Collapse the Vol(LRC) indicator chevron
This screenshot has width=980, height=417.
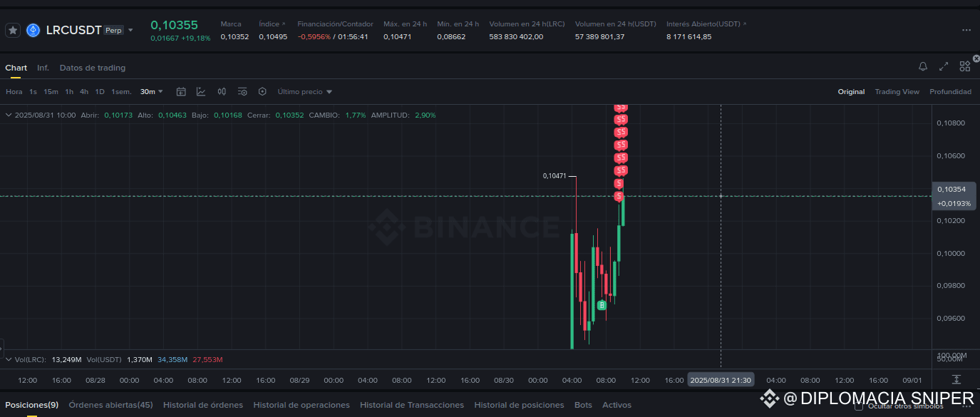click(x=8, y=359)
